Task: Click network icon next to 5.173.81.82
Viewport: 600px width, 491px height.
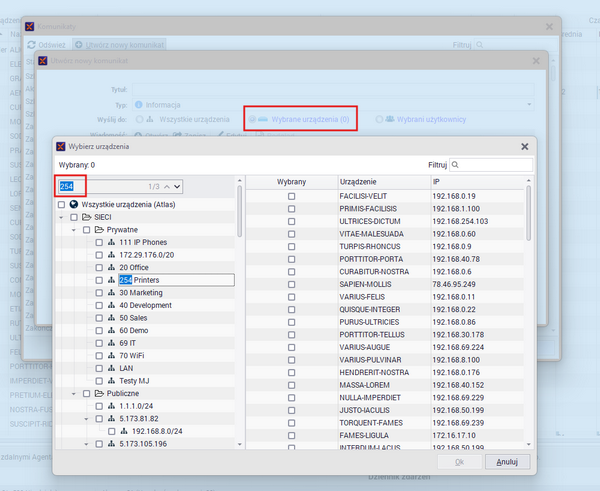Action: (111, 419)
